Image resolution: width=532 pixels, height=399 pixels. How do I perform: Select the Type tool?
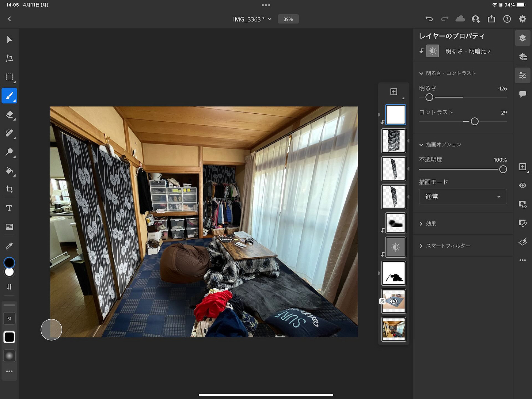(9, 208)
